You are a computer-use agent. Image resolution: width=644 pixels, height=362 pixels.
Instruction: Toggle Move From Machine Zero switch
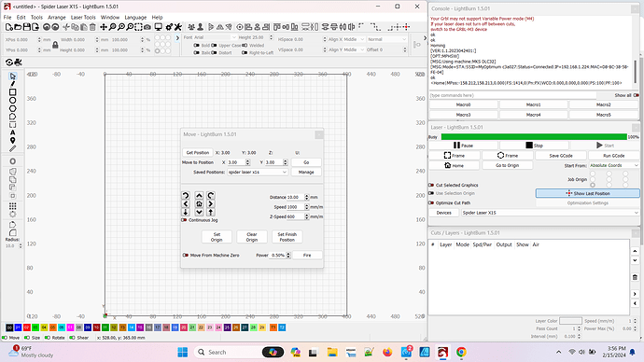point(185,256)
